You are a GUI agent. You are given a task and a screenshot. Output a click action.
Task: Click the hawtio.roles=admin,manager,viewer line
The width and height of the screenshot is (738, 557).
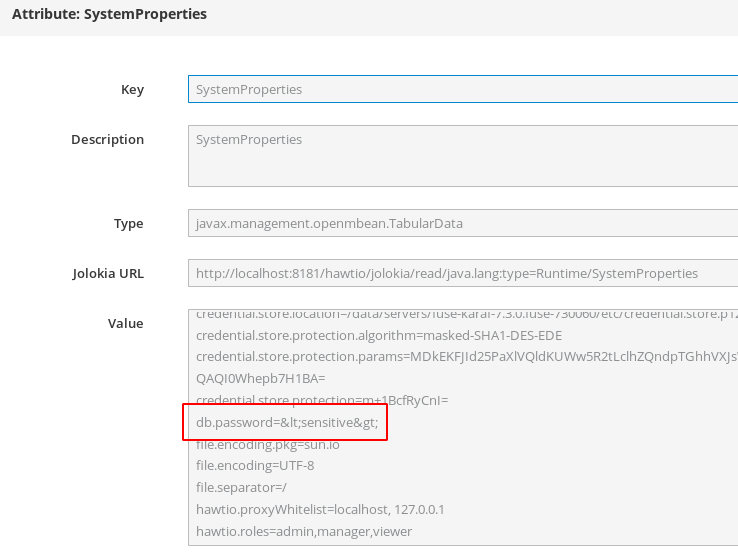(304, 532)
